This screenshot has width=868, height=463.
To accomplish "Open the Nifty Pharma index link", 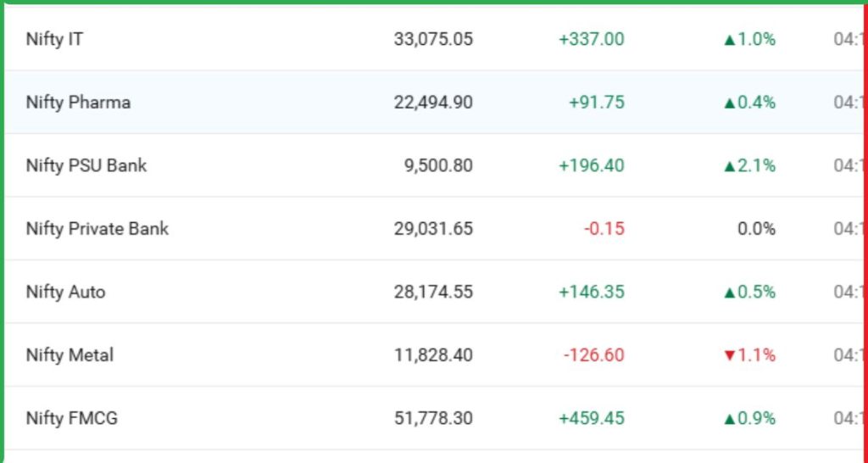I will click(78, 103).
